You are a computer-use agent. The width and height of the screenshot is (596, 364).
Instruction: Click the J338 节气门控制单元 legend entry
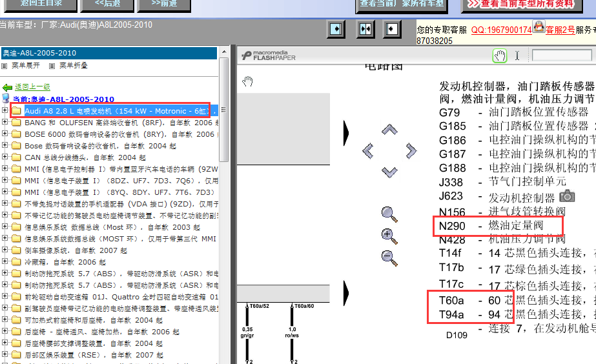[x=502, y=181]
